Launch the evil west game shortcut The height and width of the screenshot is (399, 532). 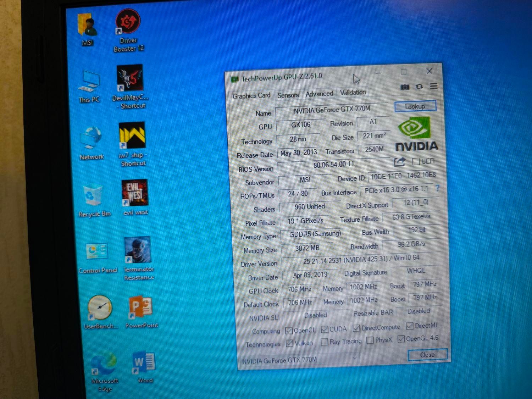135,198
